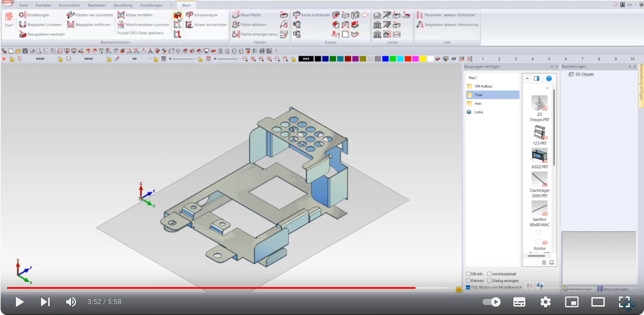Open the video settings gear
Image resolution: width=644 pixels, height=315 pixels.
[545, 302]
